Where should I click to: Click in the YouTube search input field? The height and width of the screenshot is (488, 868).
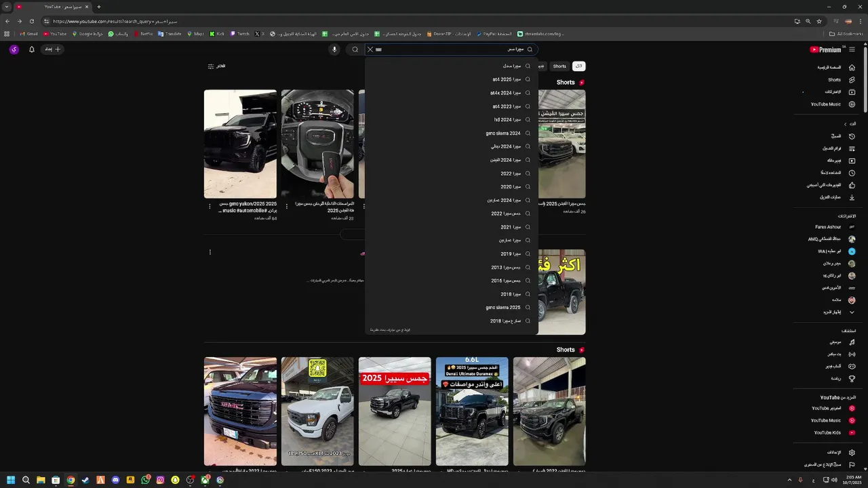[x=451, y=49]
